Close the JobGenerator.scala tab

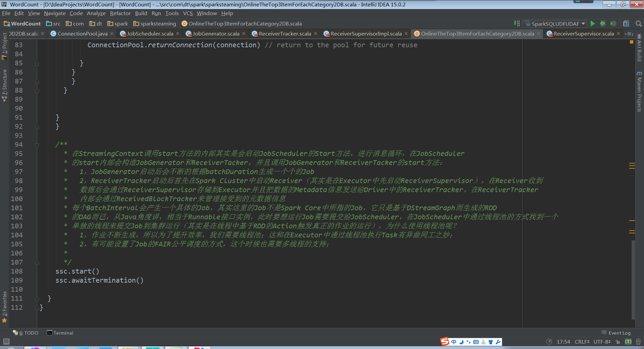244,34
